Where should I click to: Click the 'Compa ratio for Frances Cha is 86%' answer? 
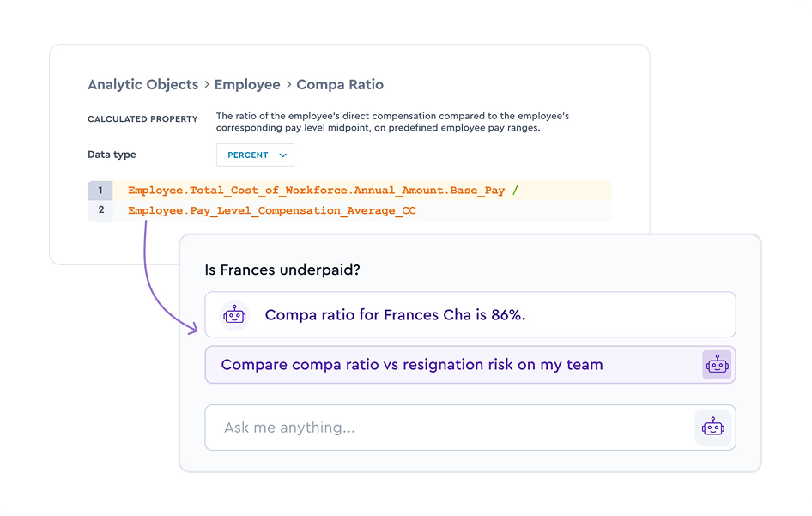pos(395,315)
